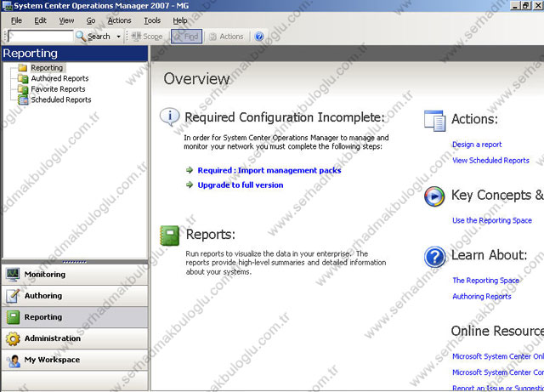Open Design a report link
This screenshot has width=544, height=392.
tap(477, 145)
